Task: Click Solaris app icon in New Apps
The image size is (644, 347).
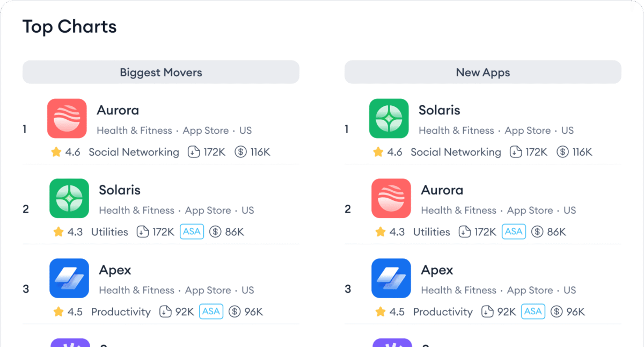Action: pyautogui.click(x=389, y=118)
